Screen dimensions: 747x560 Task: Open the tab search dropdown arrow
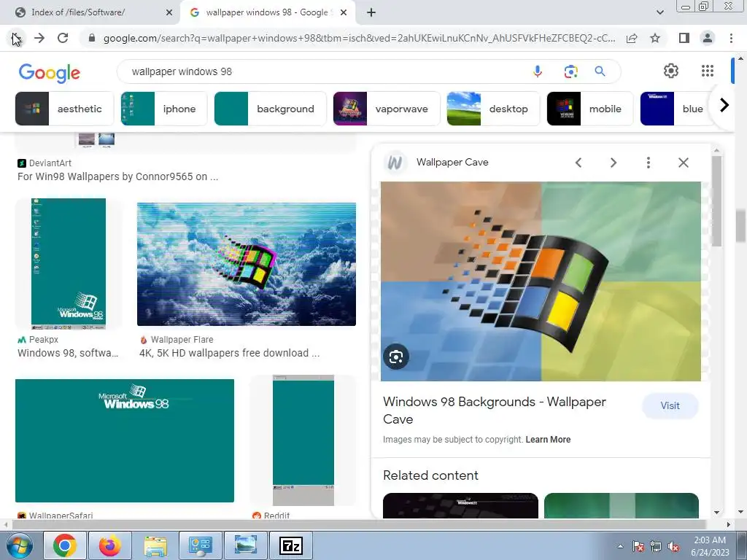pos(659,12)
